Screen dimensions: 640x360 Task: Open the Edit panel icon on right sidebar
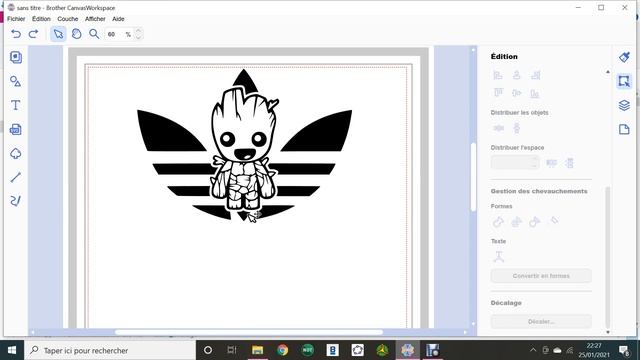coord(624,81)
